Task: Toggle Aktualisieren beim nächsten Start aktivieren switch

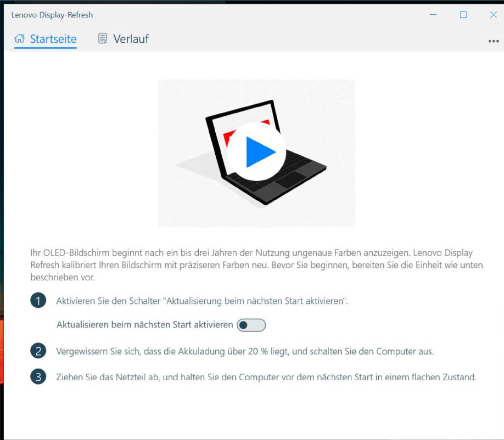Action: [x=251, y=325]
